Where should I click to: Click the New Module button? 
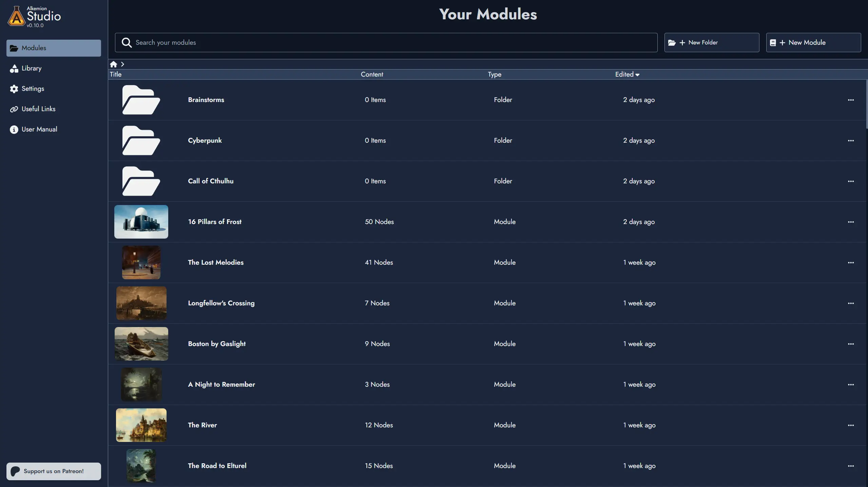coord(813,42)
